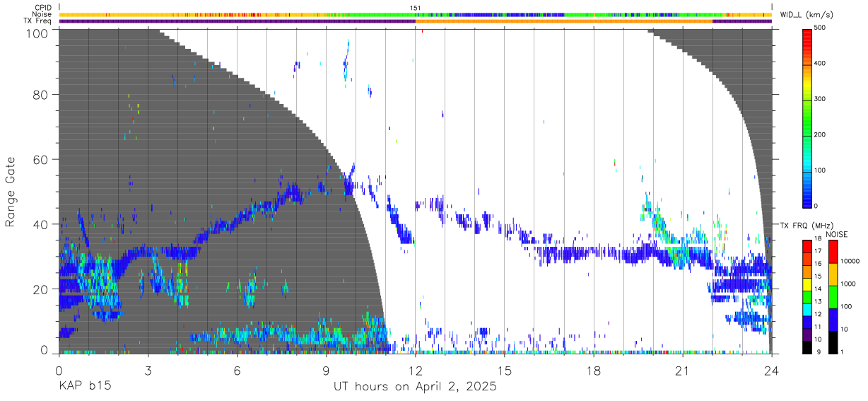Click the 13 tick on the TX frequency legend
This screenshot has height=401, width=868.
pos(818,301)
